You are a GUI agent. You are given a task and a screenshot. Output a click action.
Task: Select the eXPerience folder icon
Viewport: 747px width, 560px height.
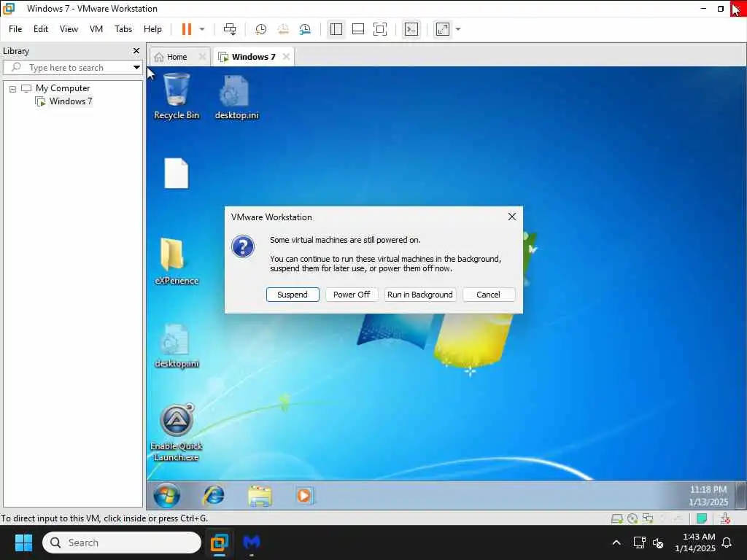[177, 260]
